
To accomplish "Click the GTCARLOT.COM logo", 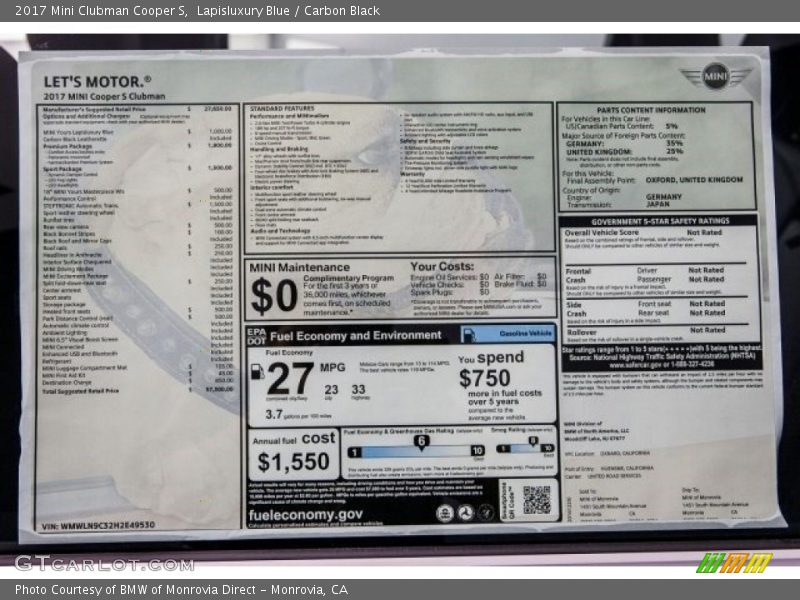I will click(105, 564).
